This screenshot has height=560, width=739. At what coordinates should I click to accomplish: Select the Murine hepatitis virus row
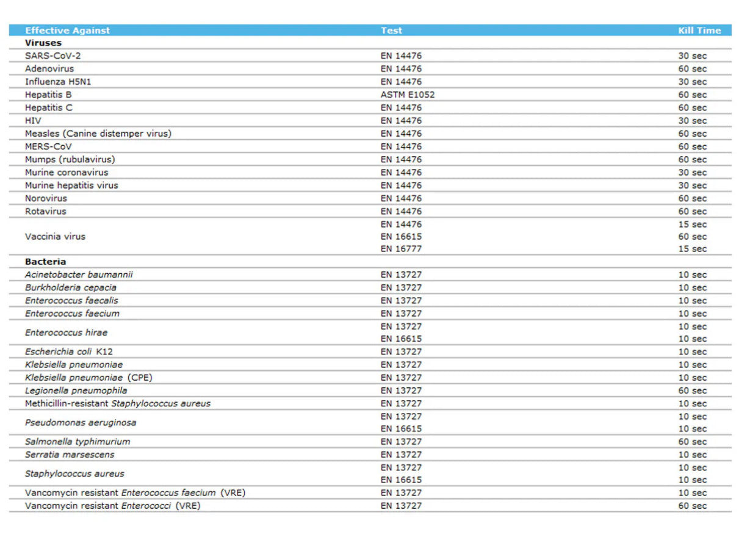[71, 185]
